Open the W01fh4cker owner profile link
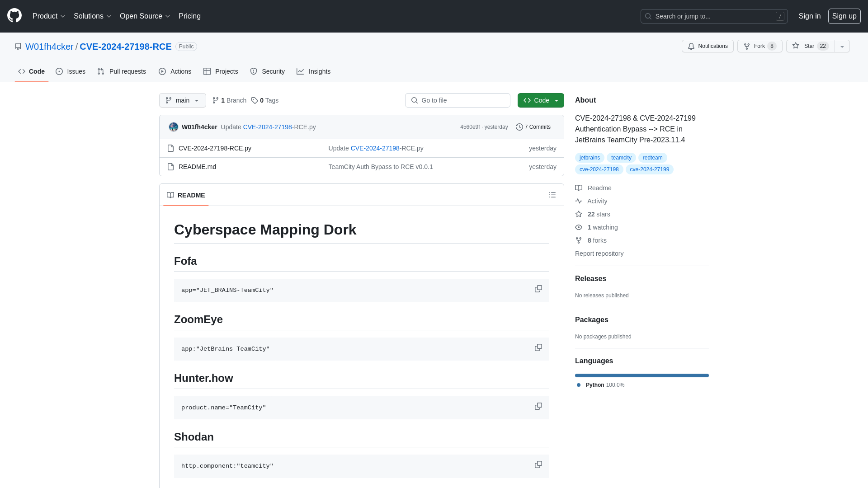The image size is (868, 488). click(x=49, y=47)
